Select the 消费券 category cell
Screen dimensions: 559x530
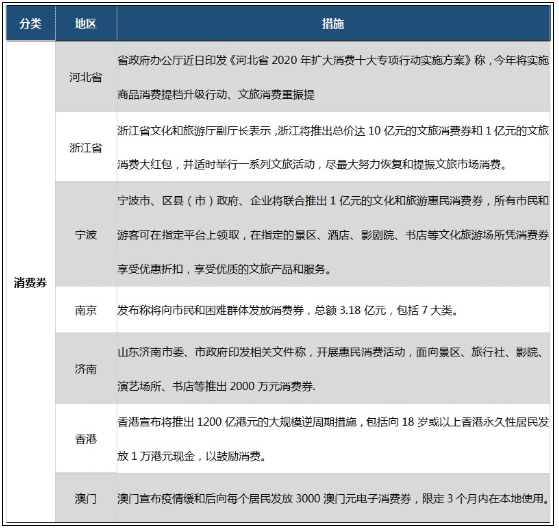31,282
